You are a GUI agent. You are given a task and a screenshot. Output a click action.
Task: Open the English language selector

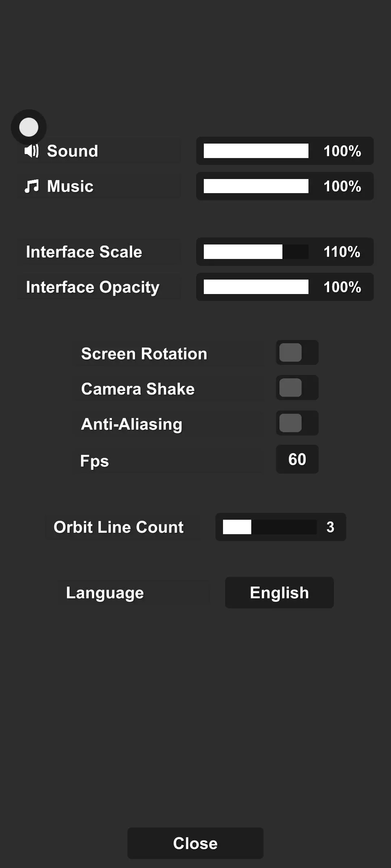coord(279,592)
